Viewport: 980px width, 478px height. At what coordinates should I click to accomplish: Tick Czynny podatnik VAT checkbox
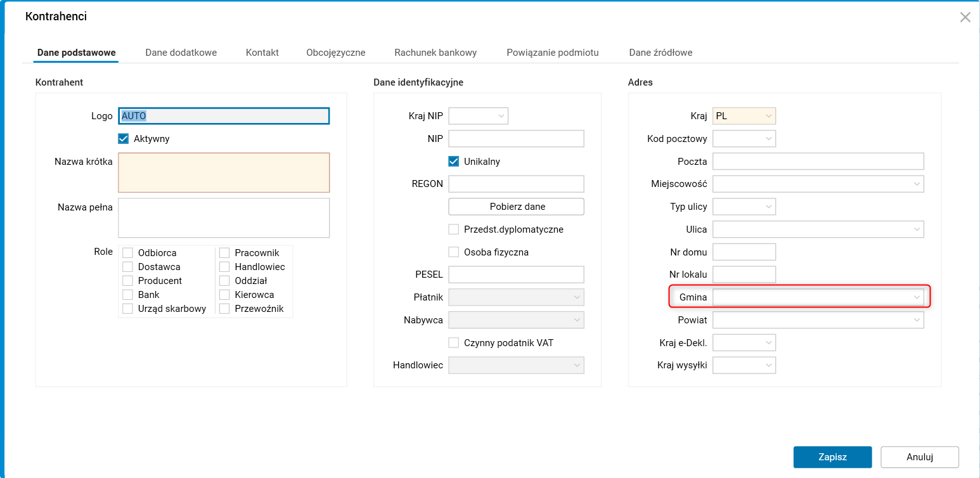point(454,343)
